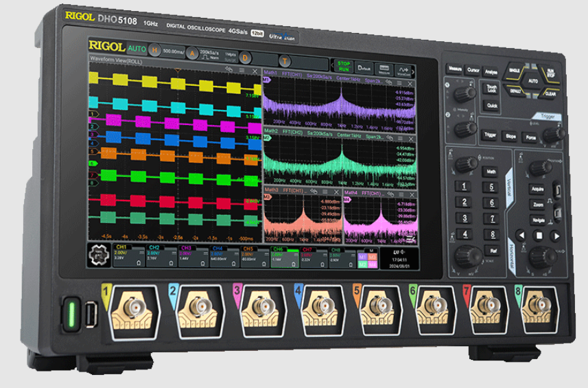Push the navigate forward arrow key
The width and height of the screenshot is (588, 388).
pos(556,236)
